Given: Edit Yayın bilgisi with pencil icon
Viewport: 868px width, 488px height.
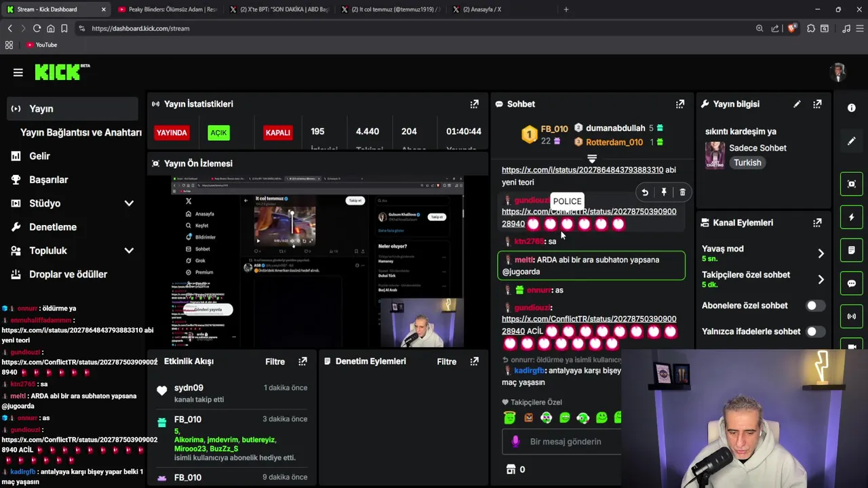Looking at the screenshot, I should coord(797,104).
